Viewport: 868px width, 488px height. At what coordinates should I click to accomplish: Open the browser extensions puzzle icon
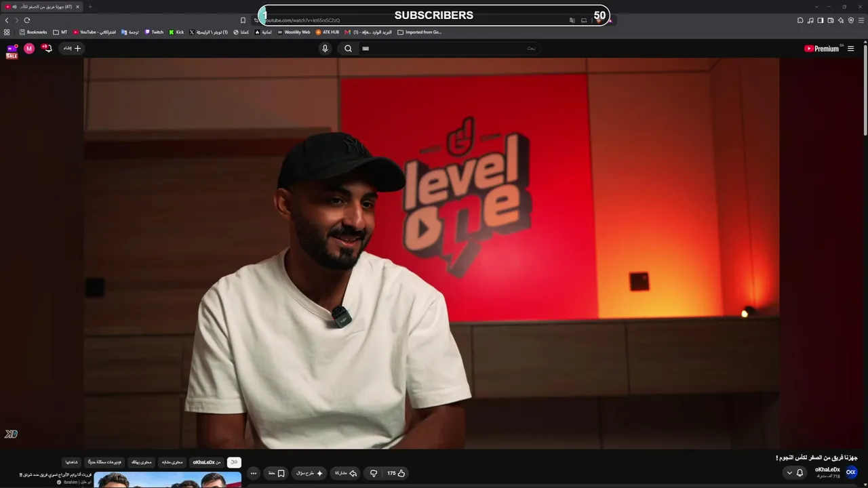coord(800,20)
